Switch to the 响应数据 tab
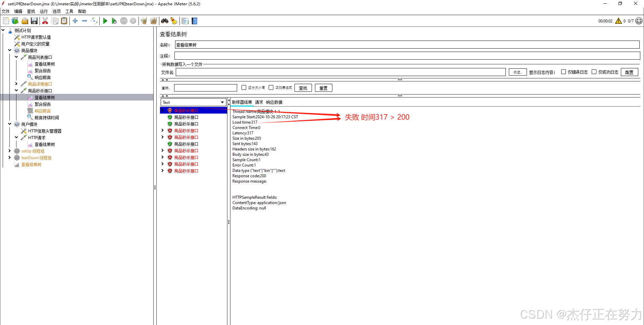 274,102
